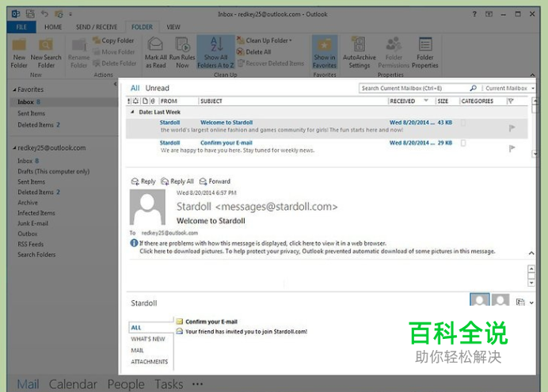The image size is (548, 392).
Task: Open the Infected Items folder
Action: pyautogui.click(x=36, y=213)
